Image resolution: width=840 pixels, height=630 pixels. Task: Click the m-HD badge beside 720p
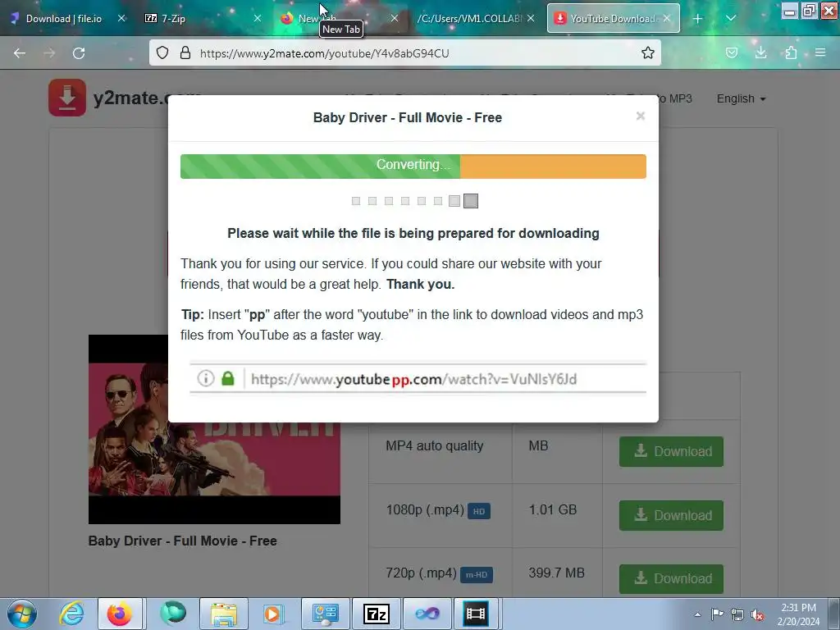pos(477,575)
